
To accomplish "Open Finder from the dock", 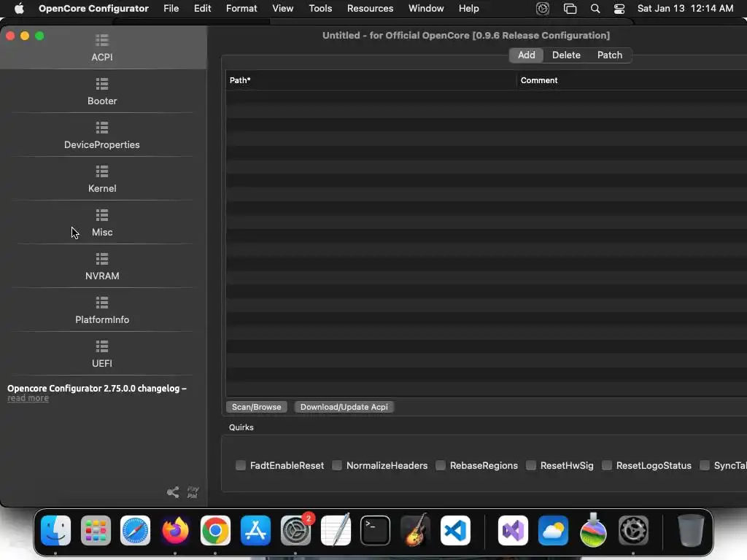I will tap(55, 530).
